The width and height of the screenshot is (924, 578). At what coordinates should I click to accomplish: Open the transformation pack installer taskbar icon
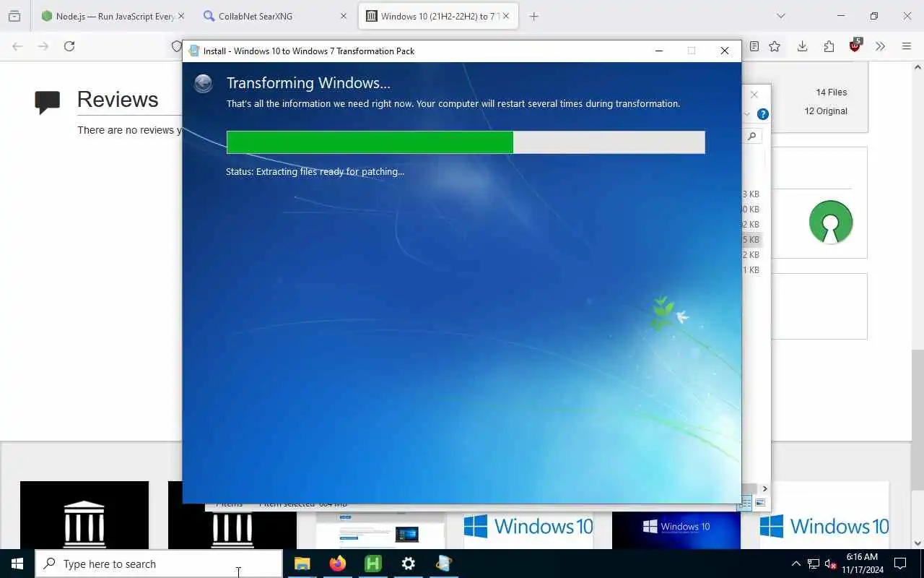click(x=443, y=564)
